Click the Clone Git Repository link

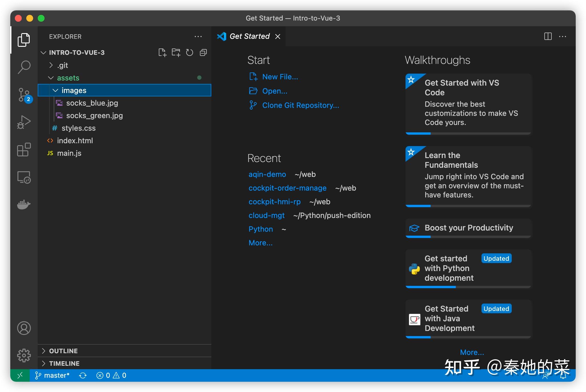point(300,105)
